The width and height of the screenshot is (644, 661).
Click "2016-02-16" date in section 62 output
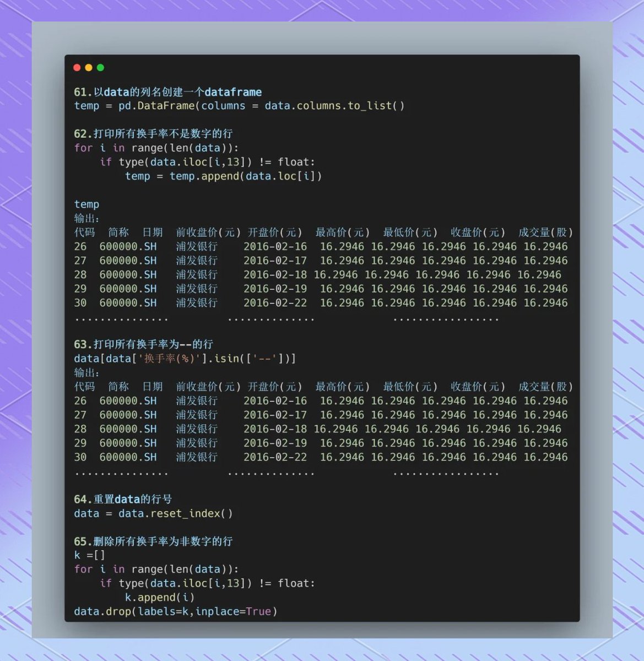tap(275, 246)
